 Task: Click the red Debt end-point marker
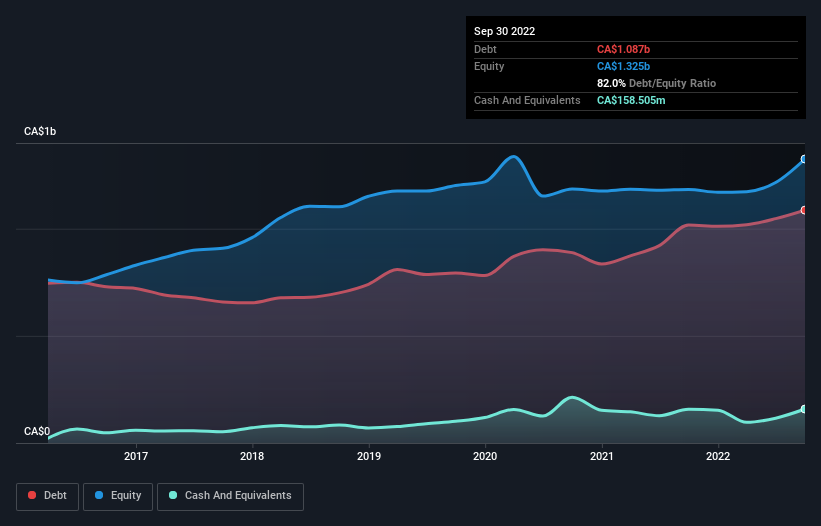point(804,210)
